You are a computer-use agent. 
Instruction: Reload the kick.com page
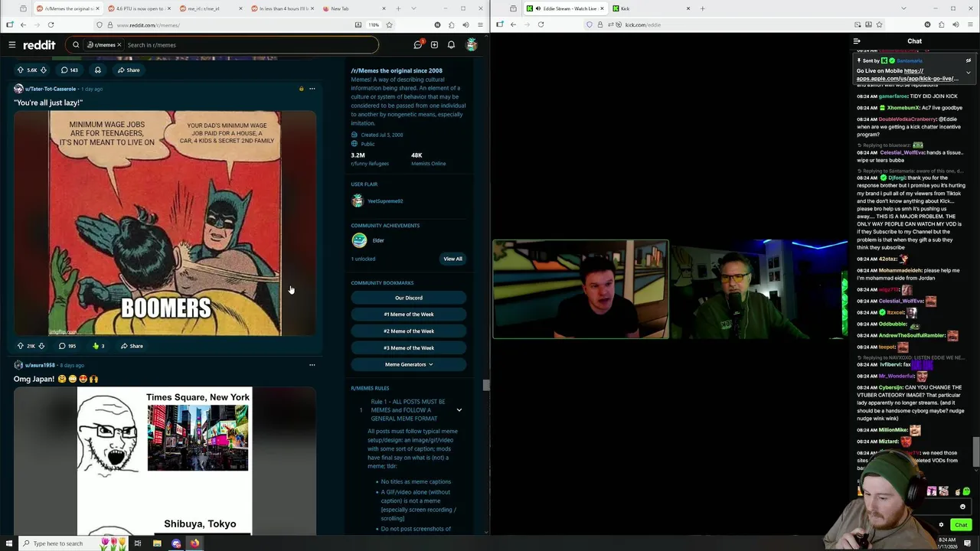pos(541,24)
